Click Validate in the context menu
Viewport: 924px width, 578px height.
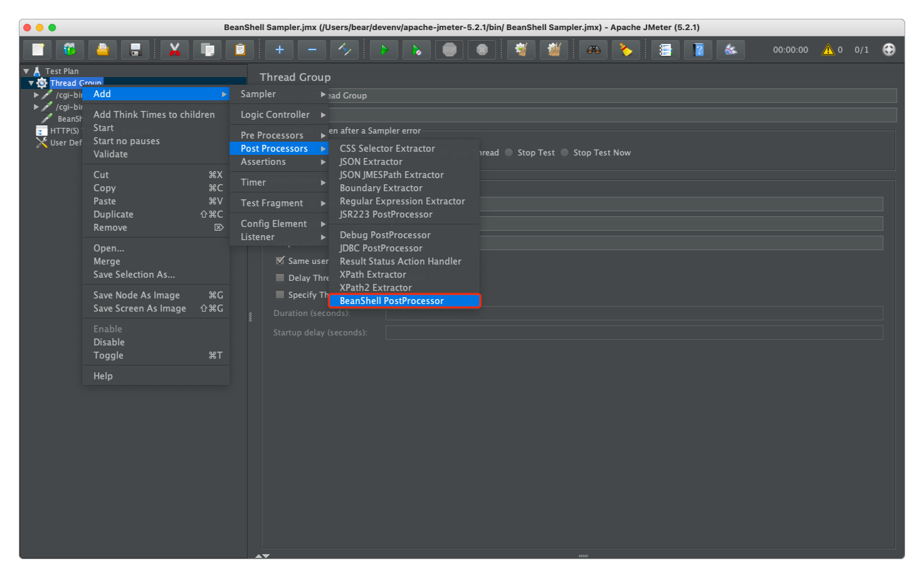point(156,154)
